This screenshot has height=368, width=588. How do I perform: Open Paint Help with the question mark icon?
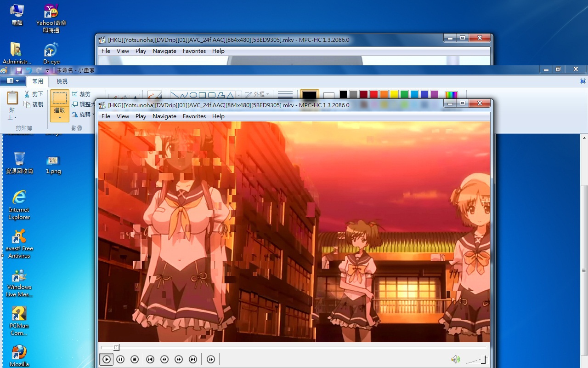click(583, 81)
